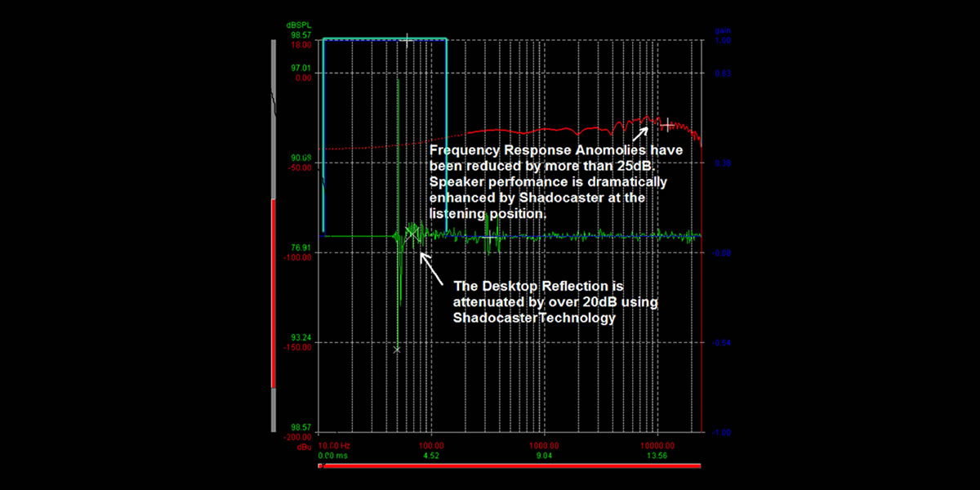Screen dimensions: 980x490
Task: Select the crosshair marker on the gating window
Action: [406, 38]
